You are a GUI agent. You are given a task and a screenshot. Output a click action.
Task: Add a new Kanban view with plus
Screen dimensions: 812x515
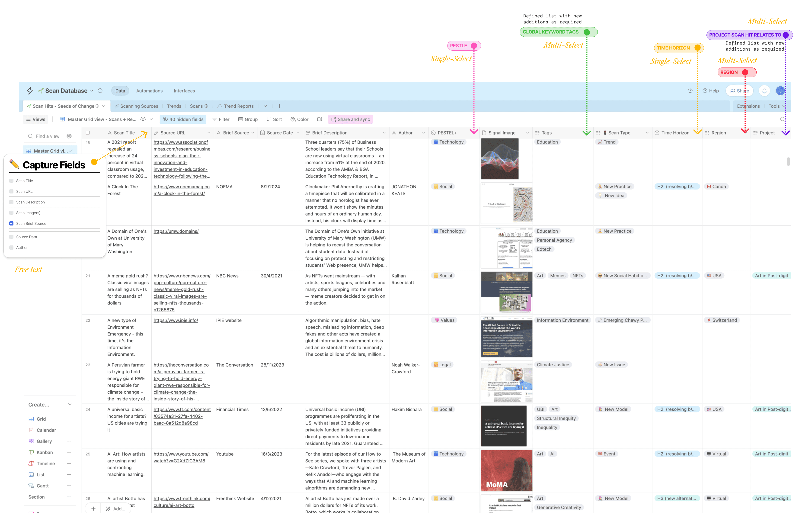coord(69,452)
